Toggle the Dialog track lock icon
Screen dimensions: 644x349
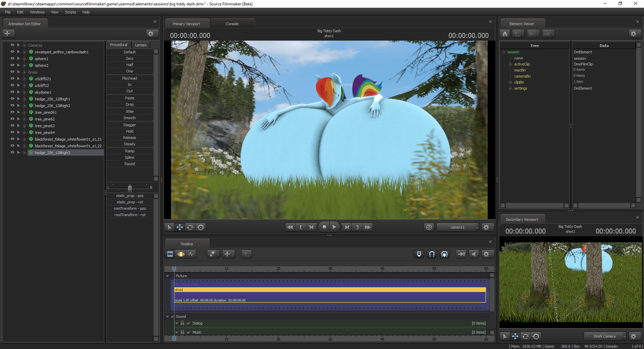[182, 323]
